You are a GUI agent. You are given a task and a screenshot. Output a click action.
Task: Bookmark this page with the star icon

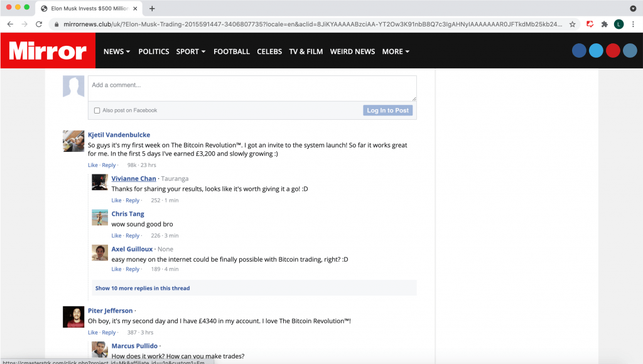(x=572, y=24)
